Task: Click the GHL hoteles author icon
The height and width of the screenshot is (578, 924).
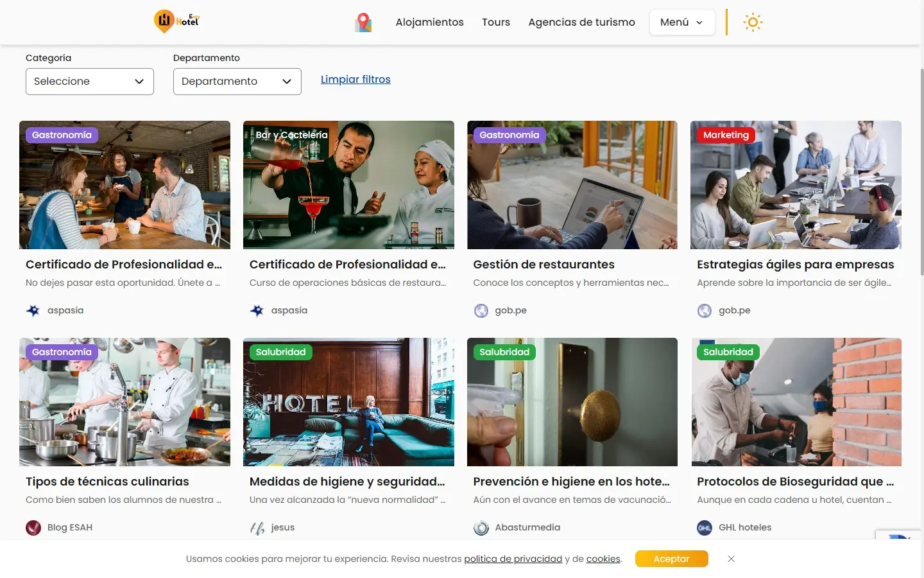Action: [705, 528]
